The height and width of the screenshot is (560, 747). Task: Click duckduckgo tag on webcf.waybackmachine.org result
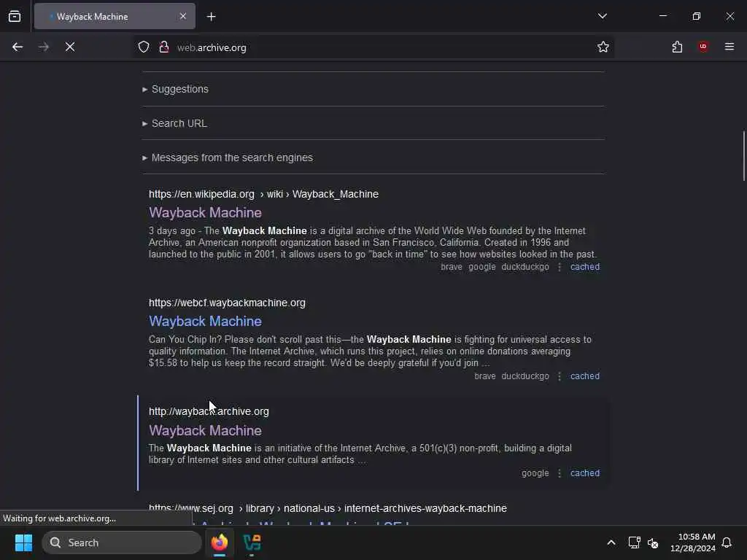click(525, 376)
